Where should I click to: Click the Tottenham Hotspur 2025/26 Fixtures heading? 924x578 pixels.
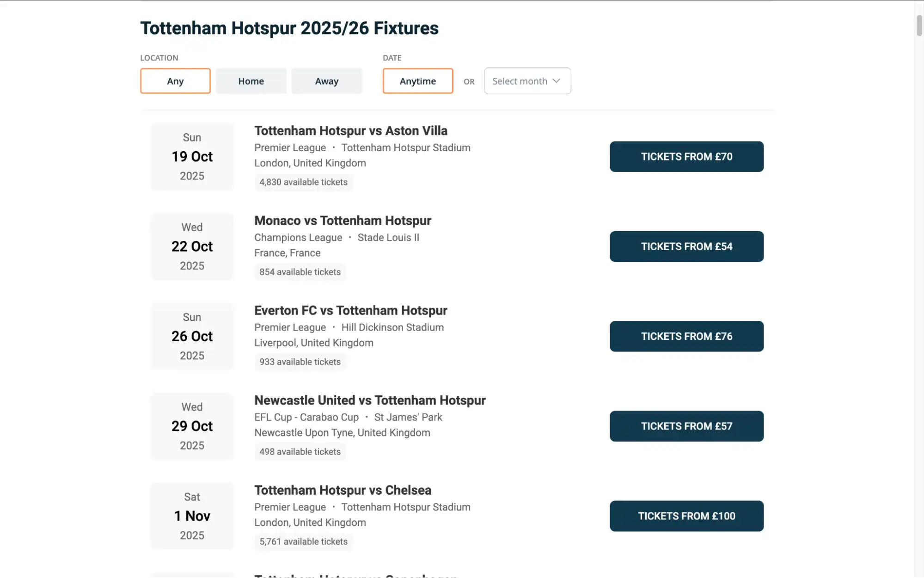289,28
